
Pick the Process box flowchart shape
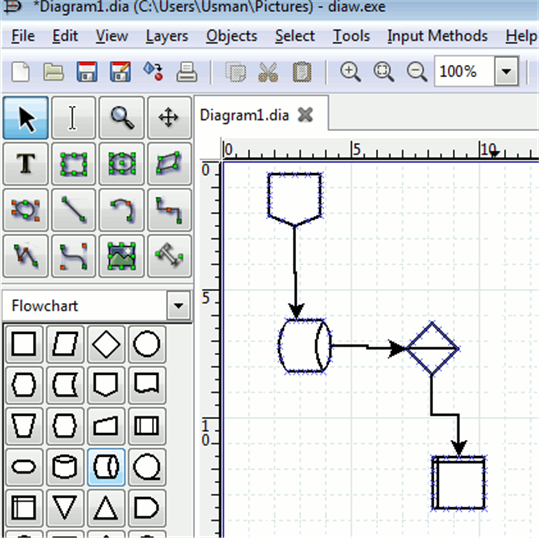pos(24,344)
